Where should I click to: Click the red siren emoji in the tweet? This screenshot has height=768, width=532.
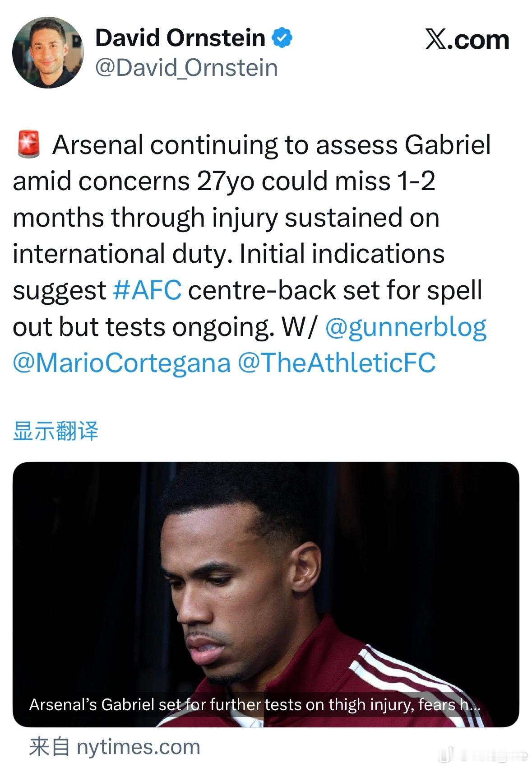[x=28, y=144]
